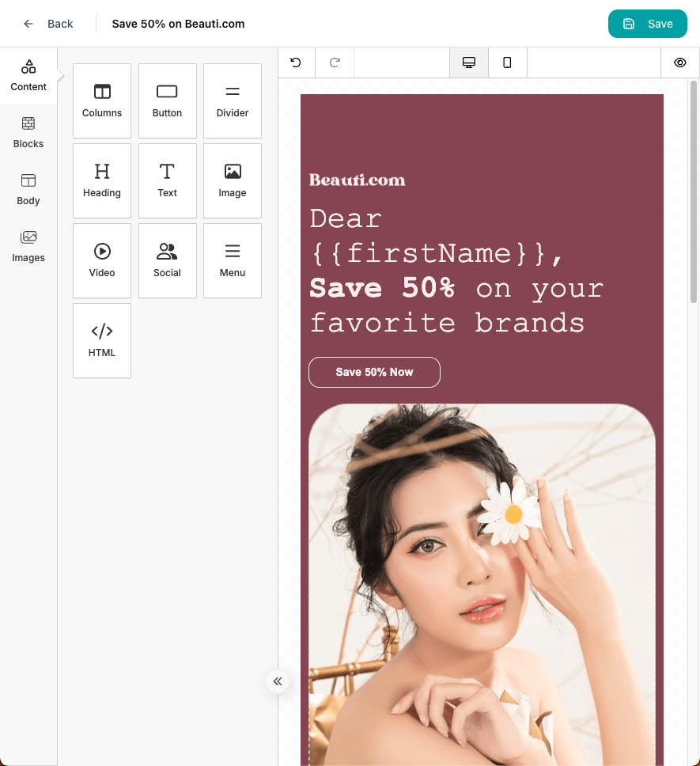Add an HTML code block

102,340
